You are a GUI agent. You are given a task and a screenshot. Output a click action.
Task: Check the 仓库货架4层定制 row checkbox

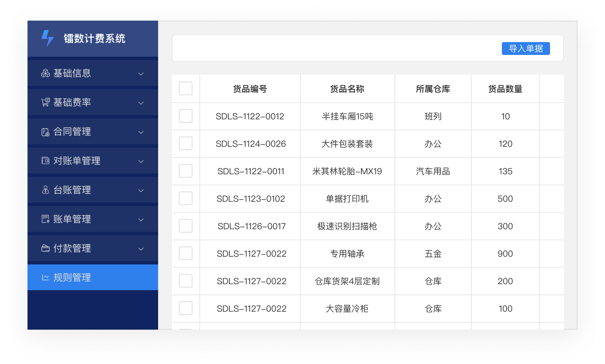[x=186, y=281]
